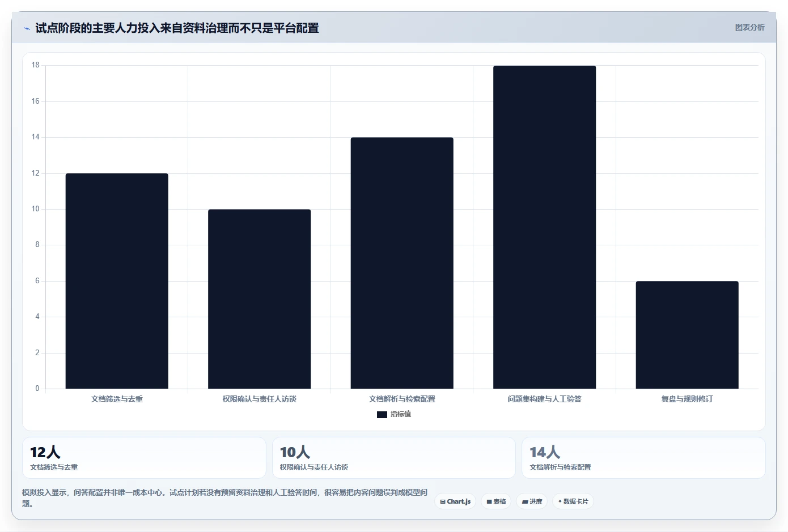Click the 指标值 legend label
Image resolution: width=788 pixels, height=532 pixels.
click(x=401, y=414)
